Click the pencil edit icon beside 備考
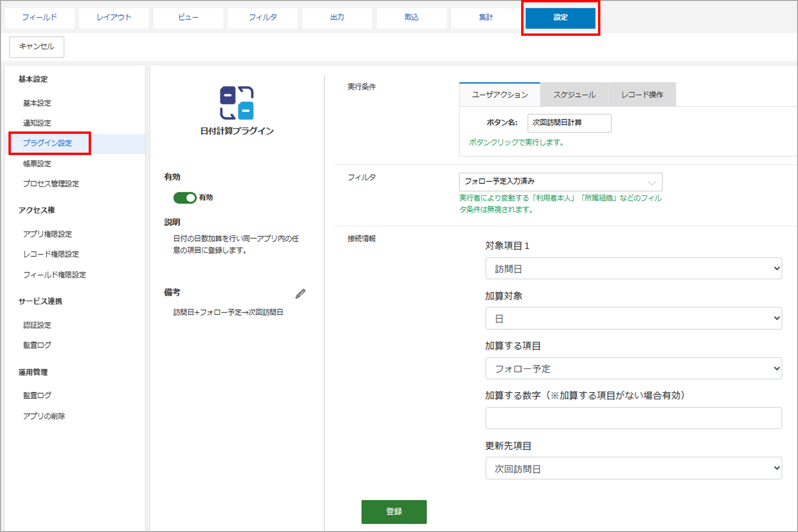Viewport: 798px width, 532px height. [x=300, y=294]
